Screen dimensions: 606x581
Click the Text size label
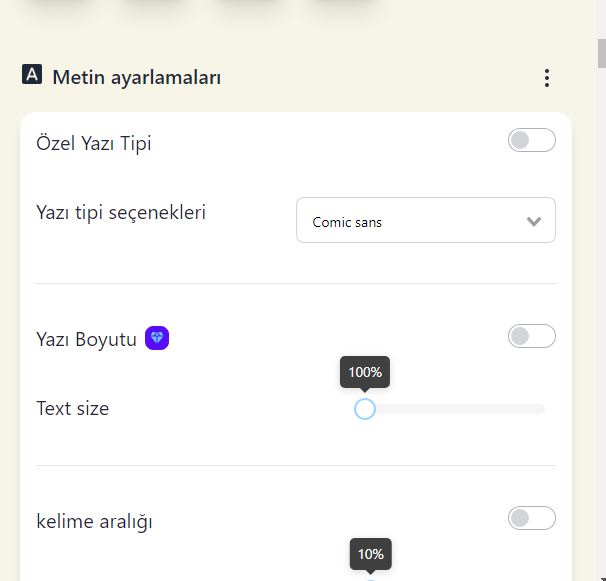pyautogui.click(x=73, y=408)
